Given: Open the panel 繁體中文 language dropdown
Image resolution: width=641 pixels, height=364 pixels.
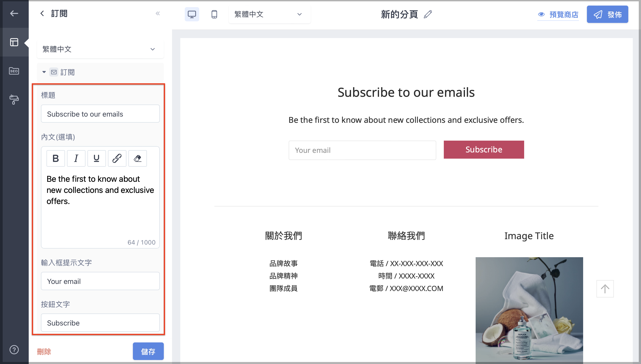Looking at the screenshot, I should tap(100, 49).
